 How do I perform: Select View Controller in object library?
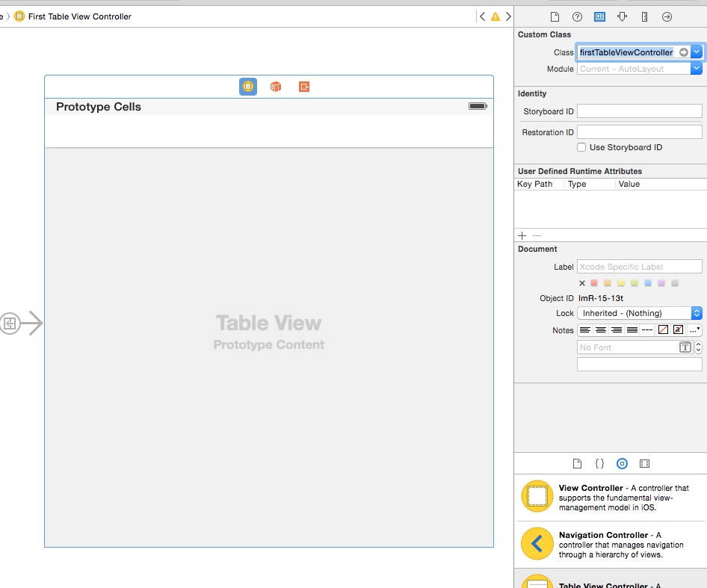590,488
